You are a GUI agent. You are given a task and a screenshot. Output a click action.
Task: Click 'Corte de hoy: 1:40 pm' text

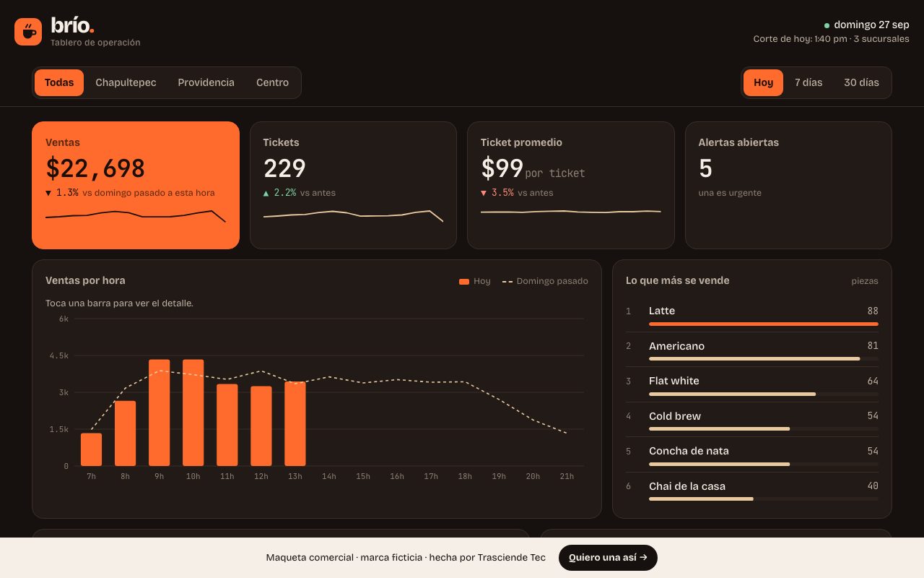(801, 39)
